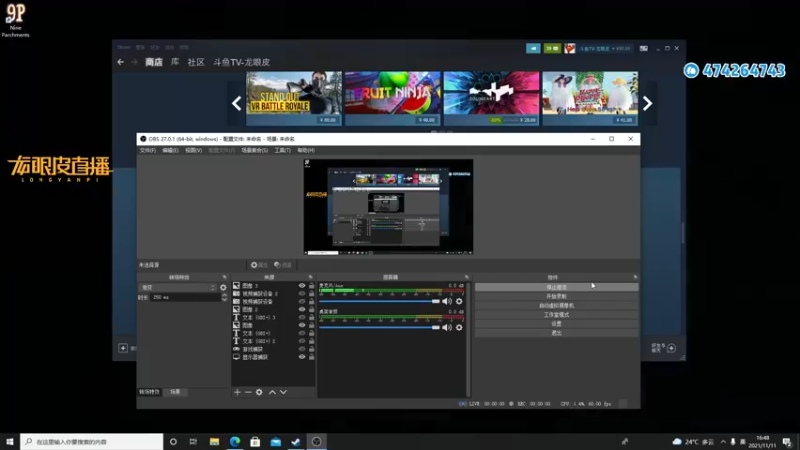Open the 场景集合(S) menu in OBS
The width and height of the screenshot is (800, 450).
pos(255,150)
